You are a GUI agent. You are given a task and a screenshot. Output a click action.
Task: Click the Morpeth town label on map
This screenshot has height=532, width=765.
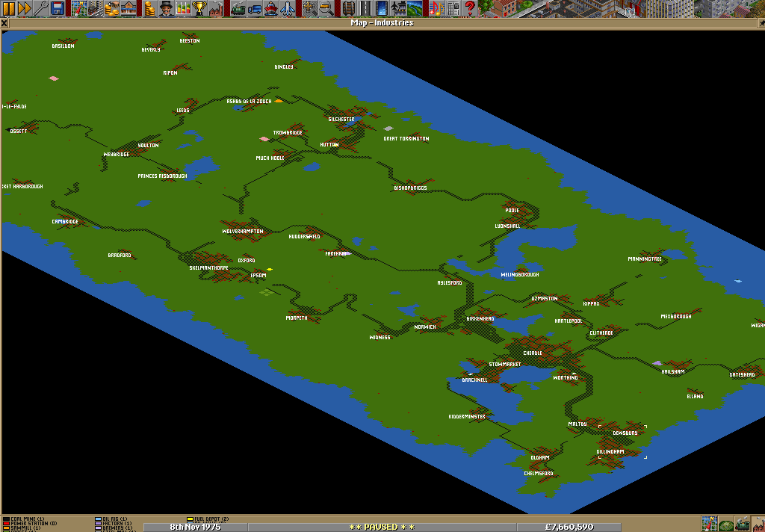[x=297, y=318]
